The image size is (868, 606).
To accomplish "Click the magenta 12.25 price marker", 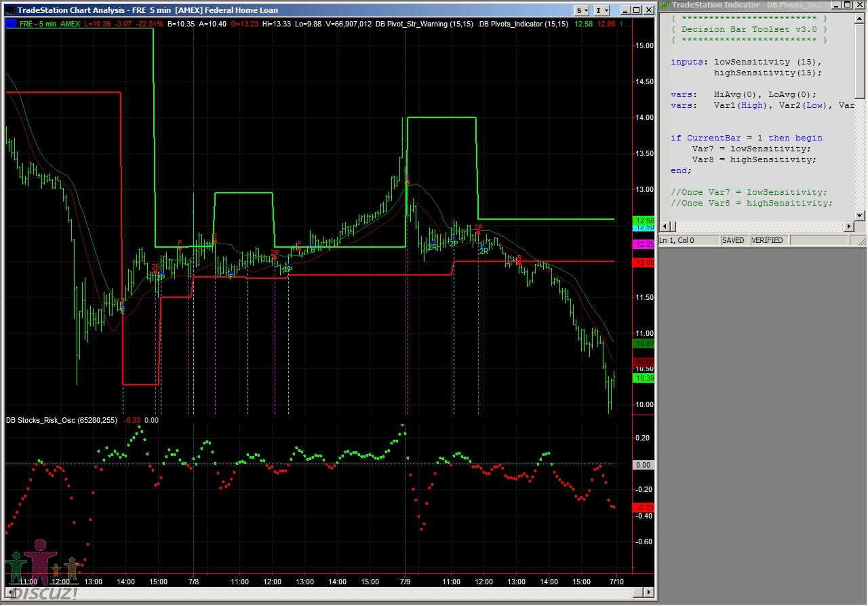I will tap(643, 244).
